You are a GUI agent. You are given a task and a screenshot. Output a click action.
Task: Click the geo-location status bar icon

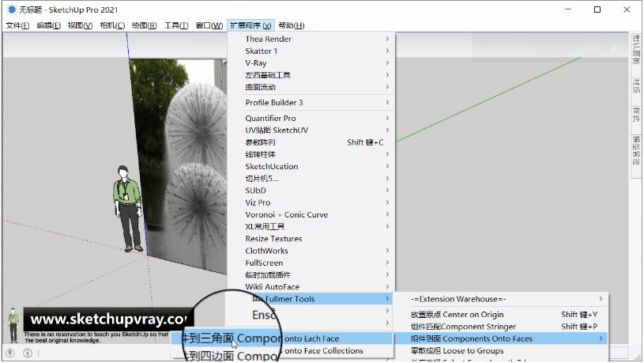pos(10,353)
